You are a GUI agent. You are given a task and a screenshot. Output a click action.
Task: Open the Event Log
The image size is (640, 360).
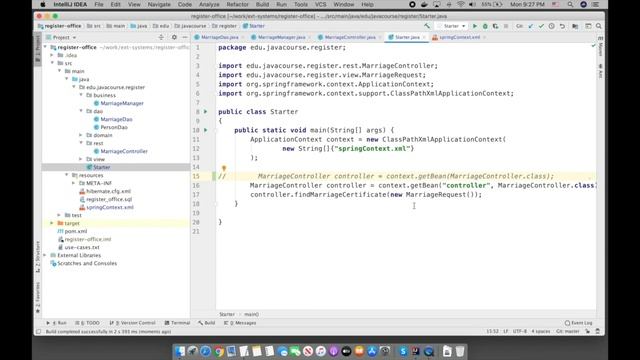(579, 323)
